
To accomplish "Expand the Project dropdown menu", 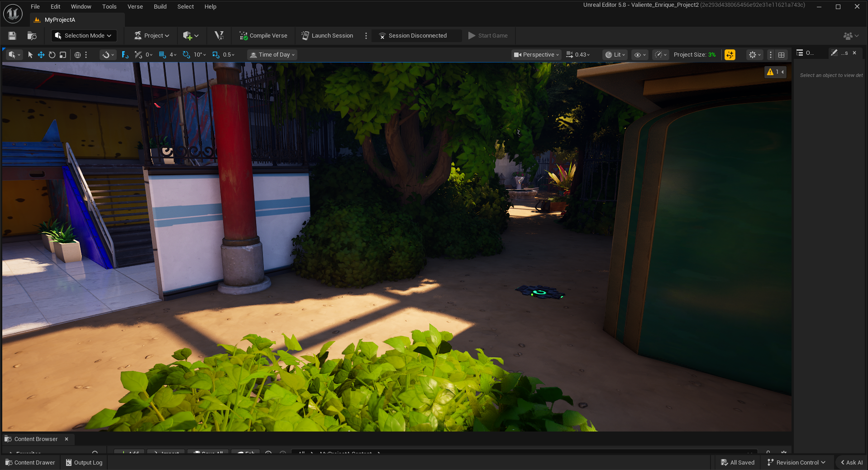I will point(152,36).
